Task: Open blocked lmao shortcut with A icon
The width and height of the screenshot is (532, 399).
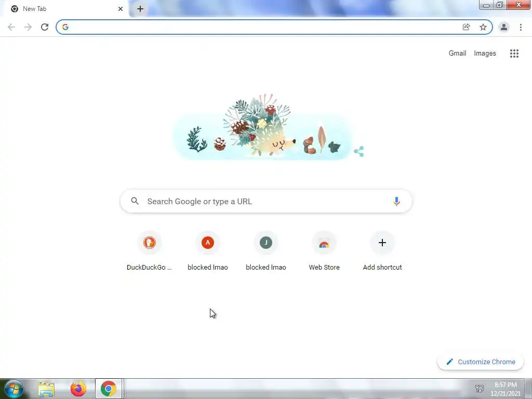Action: [x=208, y=251]
